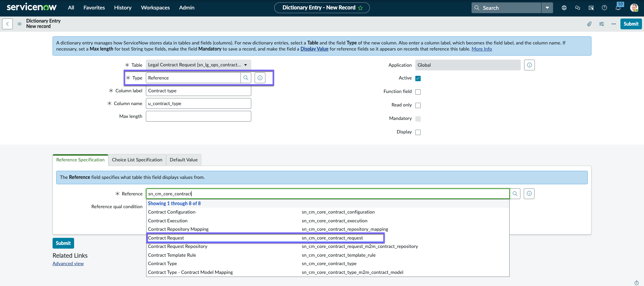Click the back arrow button
Screen dimensions: 644x286
[7, 24]
